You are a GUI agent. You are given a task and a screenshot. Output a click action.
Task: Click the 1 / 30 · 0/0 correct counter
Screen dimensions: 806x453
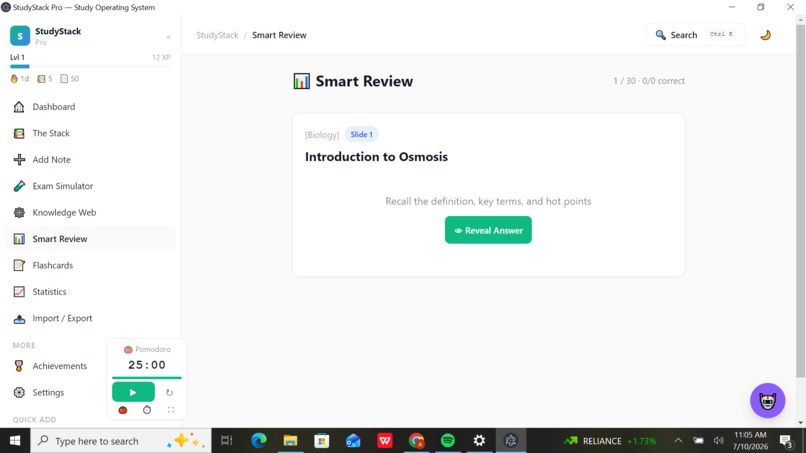[649, 81]
